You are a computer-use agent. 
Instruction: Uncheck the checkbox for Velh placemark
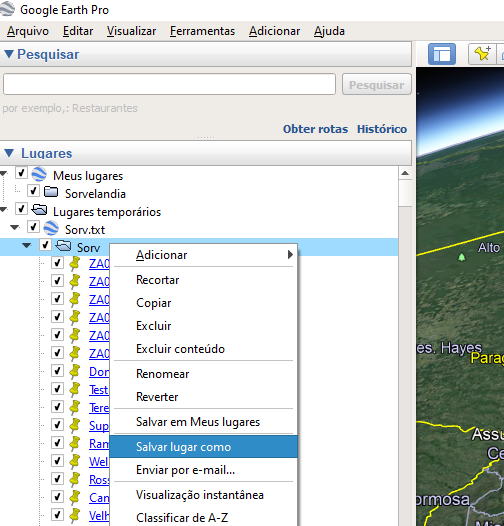coord(57,515)
